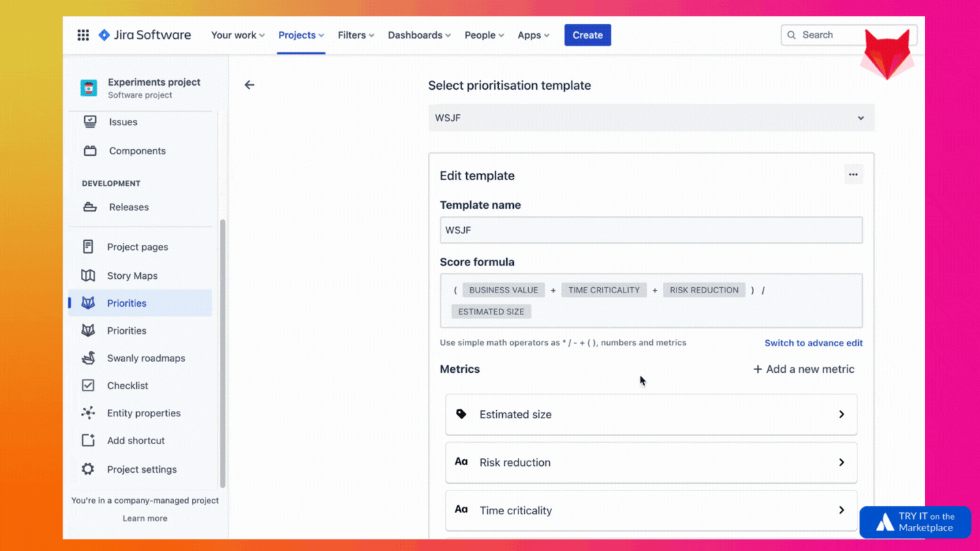Click Add a new metric
The height and width of the screenshot is (551, 980).
(804, 369)
